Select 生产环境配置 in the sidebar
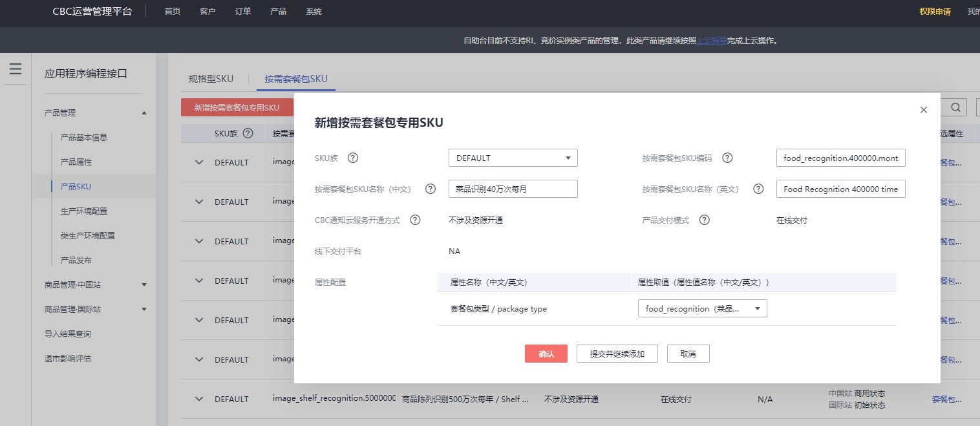Image resolution: width=980 pixels, height=426 pixels. point(83,211)
